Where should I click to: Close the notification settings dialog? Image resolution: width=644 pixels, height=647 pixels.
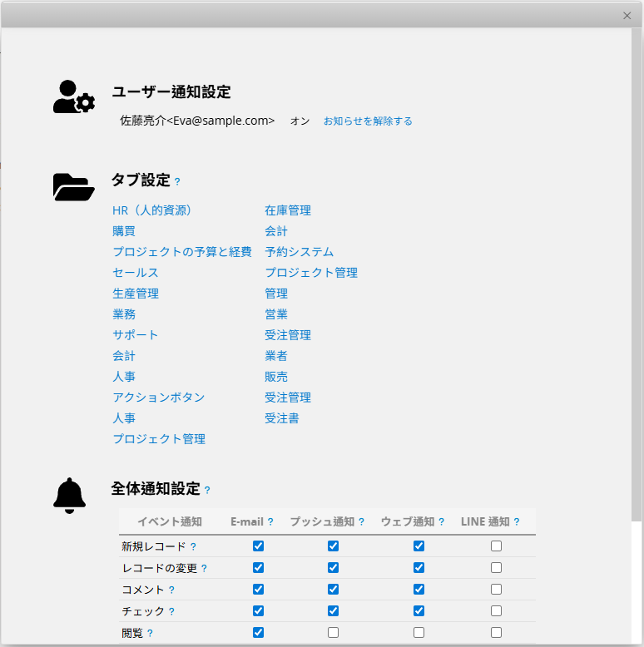tap(627, 16)
